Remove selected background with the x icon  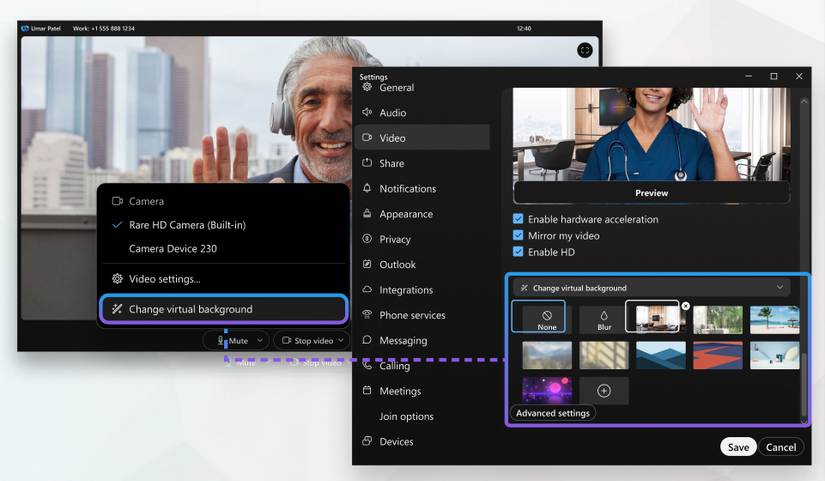pos(685,306)
